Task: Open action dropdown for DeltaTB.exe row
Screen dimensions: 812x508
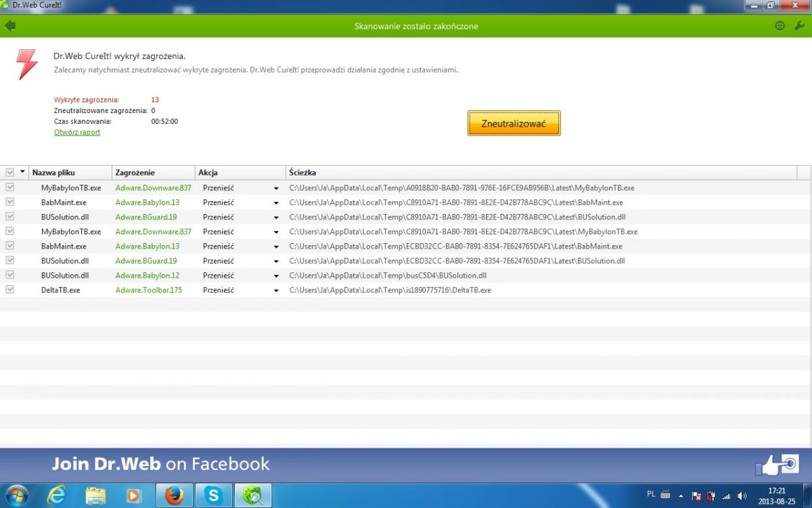Action: click(276, 290)
